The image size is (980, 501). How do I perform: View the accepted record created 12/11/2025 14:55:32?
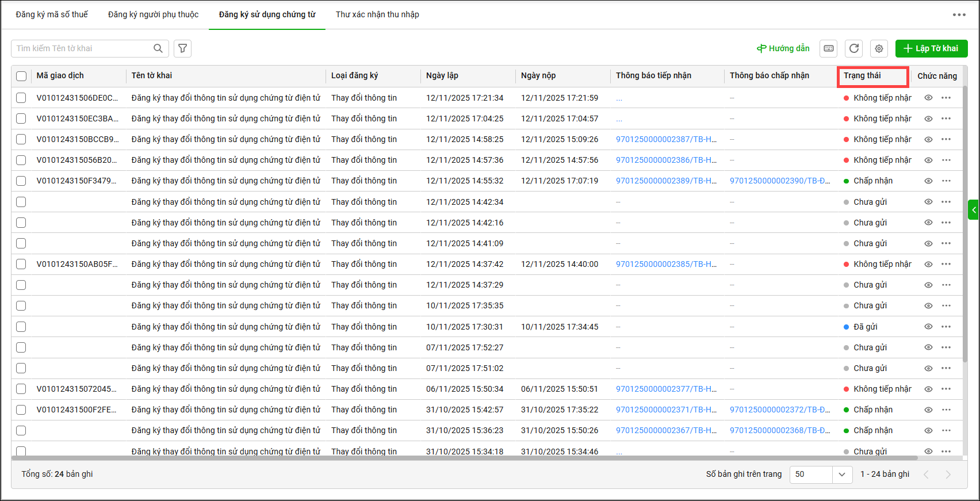click(x=928, y=181)
